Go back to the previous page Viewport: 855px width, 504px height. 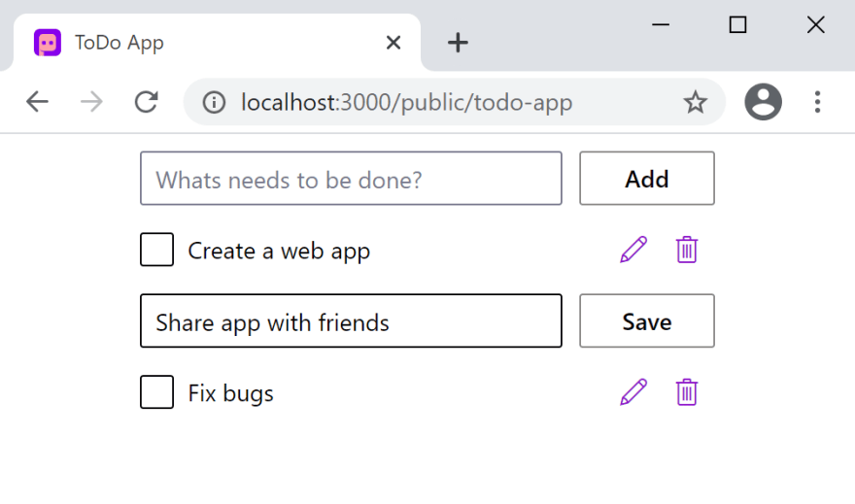coord(38,102)
